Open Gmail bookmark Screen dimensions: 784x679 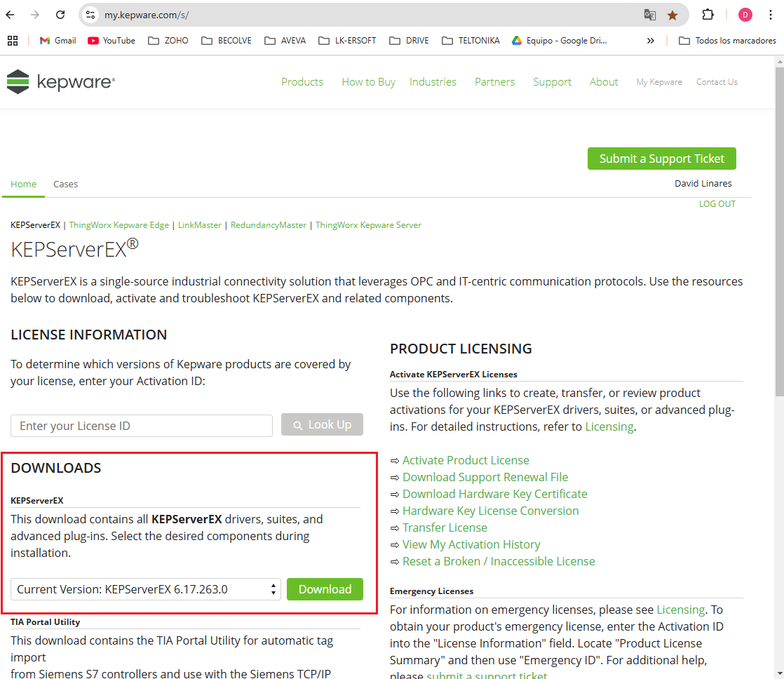[58, 41]
